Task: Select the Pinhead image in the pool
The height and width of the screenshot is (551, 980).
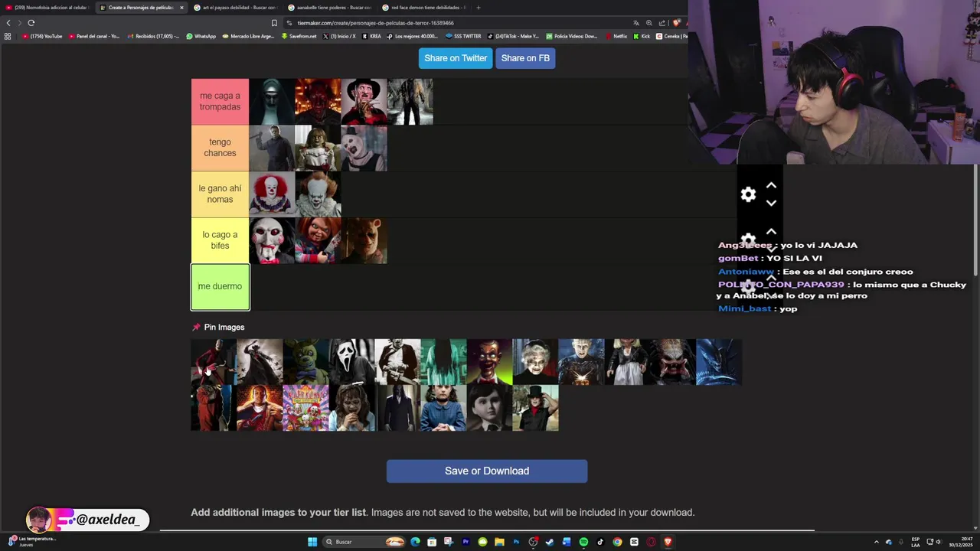Action: coord(581,362)
